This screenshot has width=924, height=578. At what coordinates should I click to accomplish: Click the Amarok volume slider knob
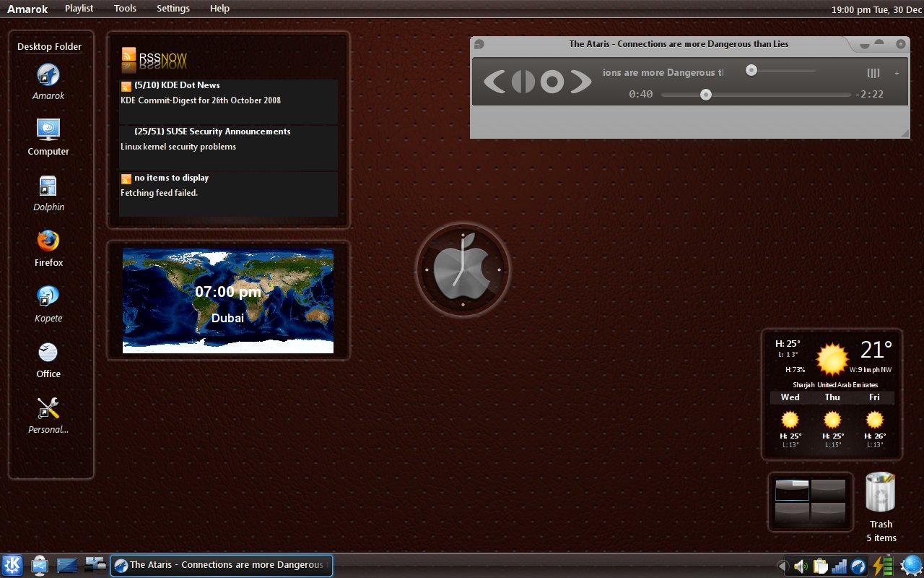pyautogui.click(x=751, y=70)
